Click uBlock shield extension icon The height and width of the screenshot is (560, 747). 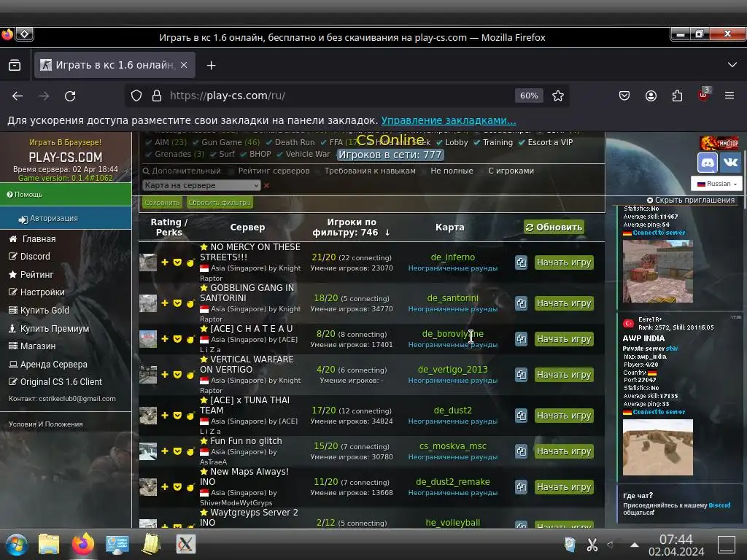[704, 95]
